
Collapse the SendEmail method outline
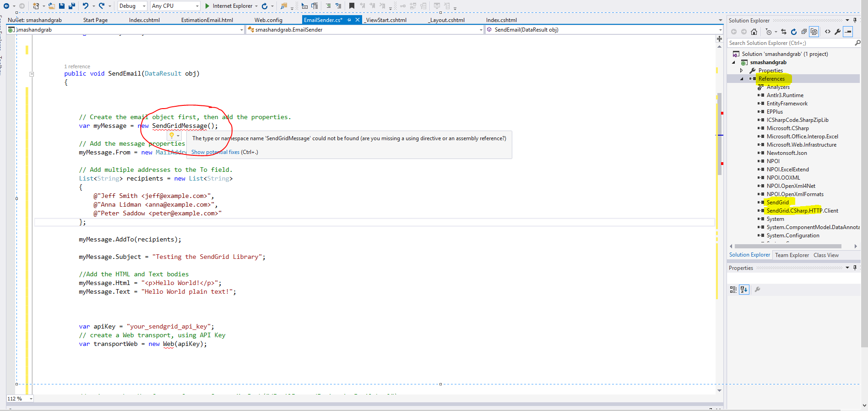click(x=32, y=74)
